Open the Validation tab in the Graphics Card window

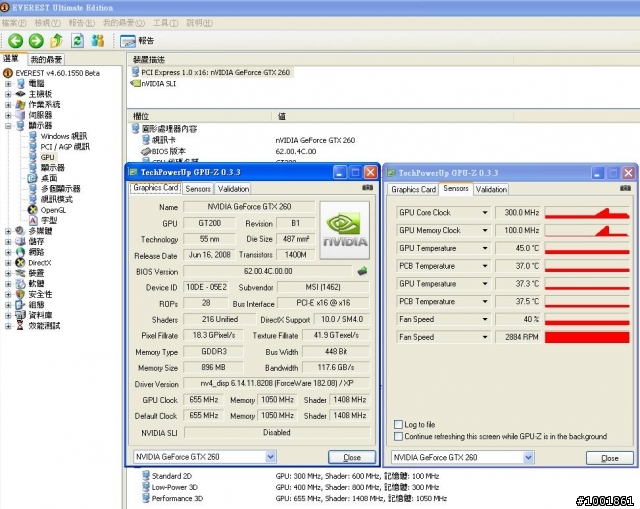(x=233, y=189)
